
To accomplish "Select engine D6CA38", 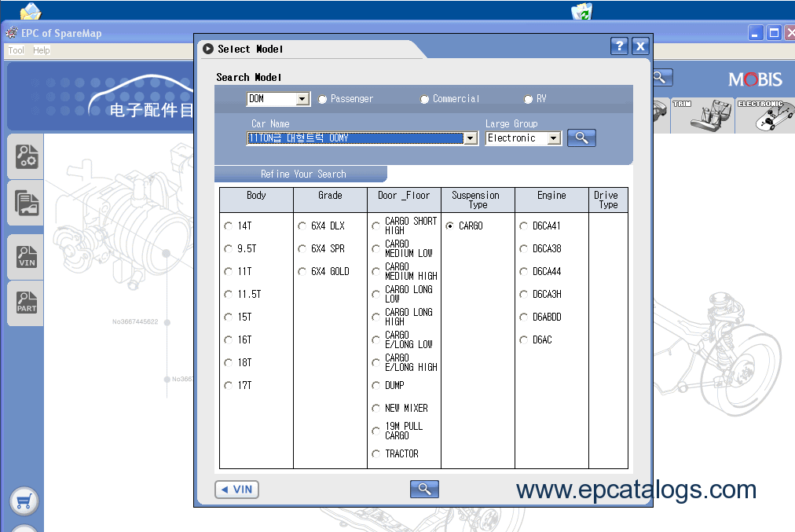I will [524, 248].
